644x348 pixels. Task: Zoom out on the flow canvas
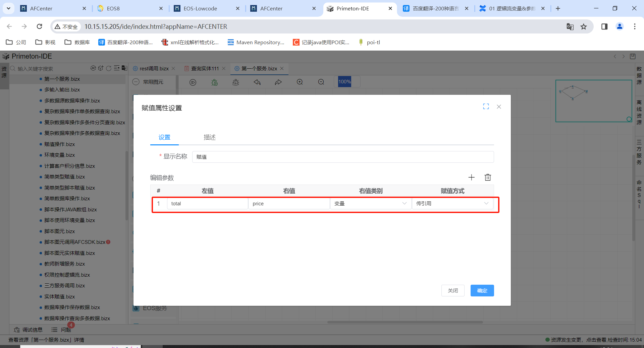(321, 82)
